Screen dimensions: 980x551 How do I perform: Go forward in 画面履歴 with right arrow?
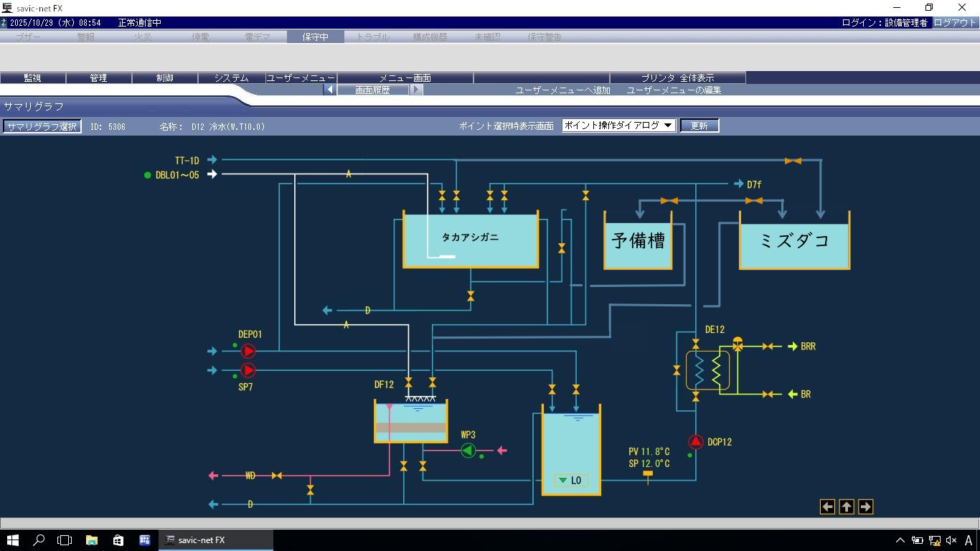(x=416, y=90)
